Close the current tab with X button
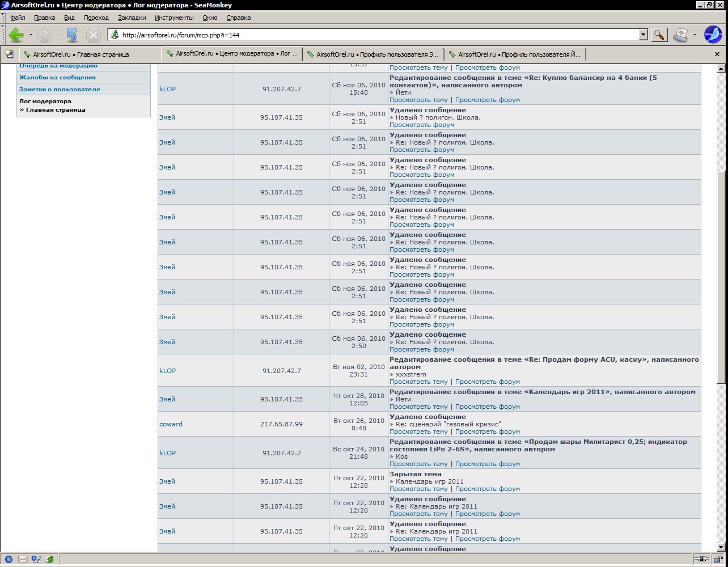The width and height of the screenshot is (728, 567). click(717, 54)
